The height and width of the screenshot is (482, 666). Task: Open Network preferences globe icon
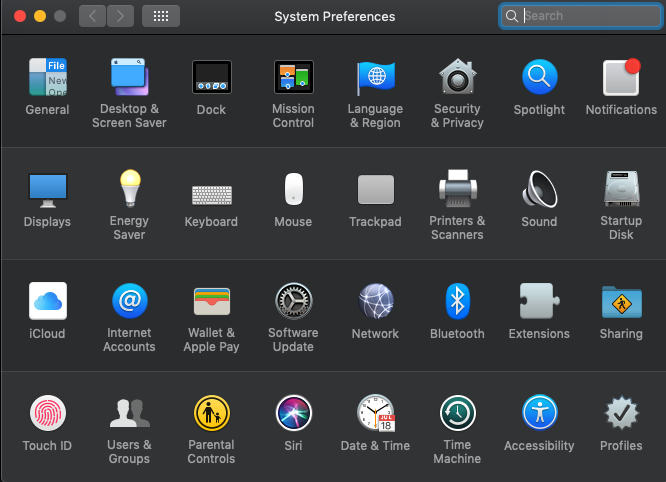point(375,301)
